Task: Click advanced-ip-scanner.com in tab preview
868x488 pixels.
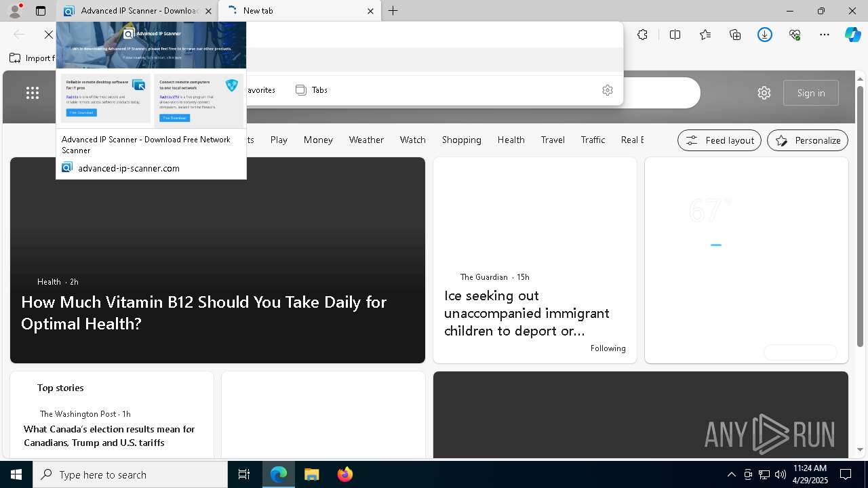Action: tap(128, 168)
